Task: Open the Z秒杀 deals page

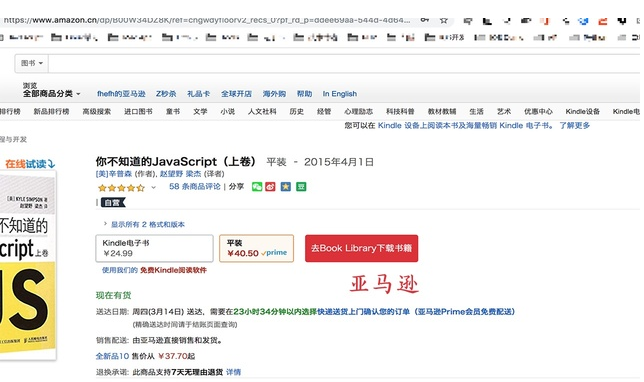Action: click(166, 94)
